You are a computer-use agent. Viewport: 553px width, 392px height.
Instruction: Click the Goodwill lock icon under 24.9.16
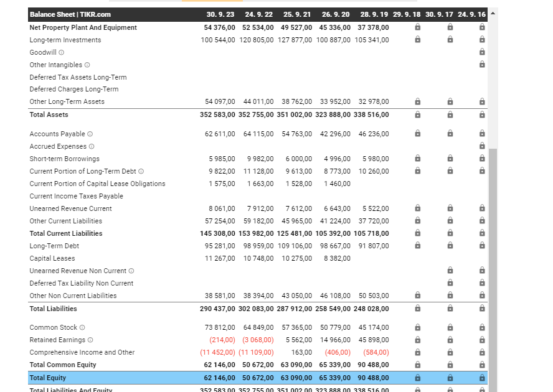tap(482, 52)
